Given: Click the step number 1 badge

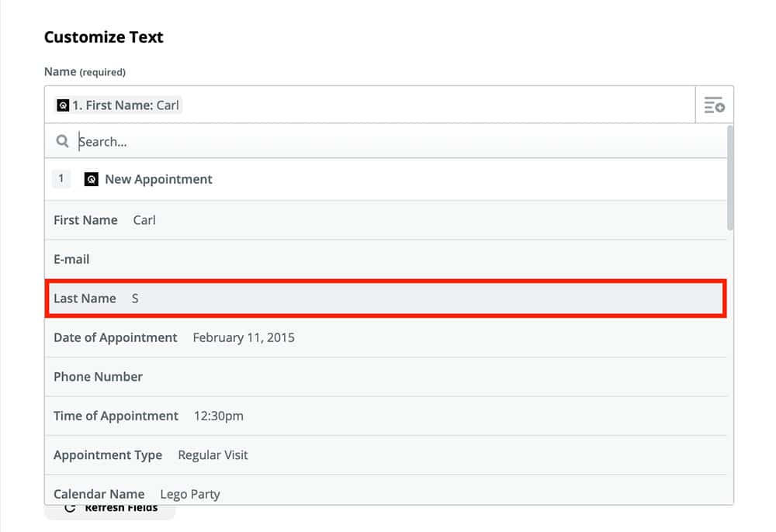Looking at the screenshot, I should (61, 179).
